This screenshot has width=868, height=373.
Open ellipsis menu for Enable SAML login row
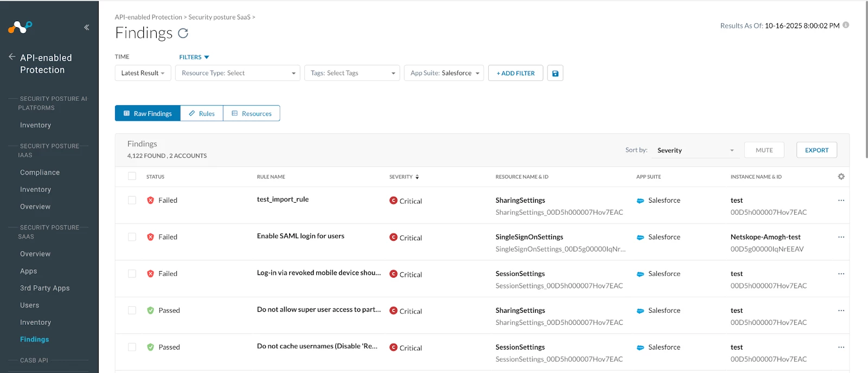click(x=841, y=237)
